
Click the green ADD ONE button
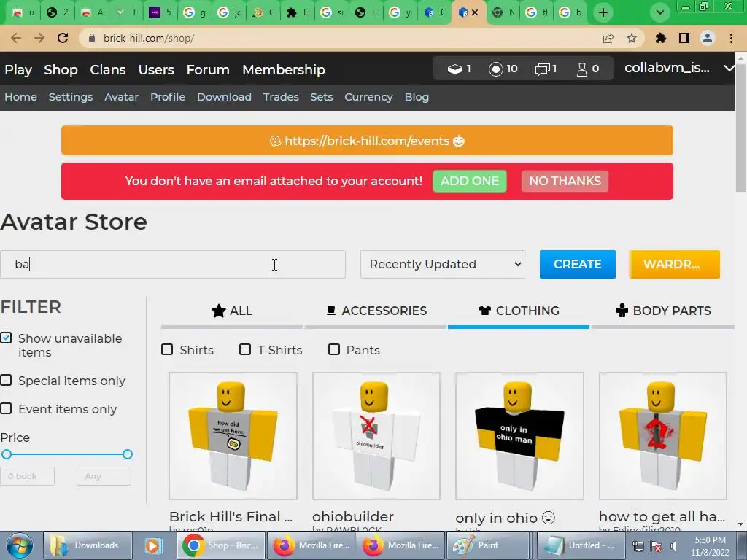(x=470, y=181)
